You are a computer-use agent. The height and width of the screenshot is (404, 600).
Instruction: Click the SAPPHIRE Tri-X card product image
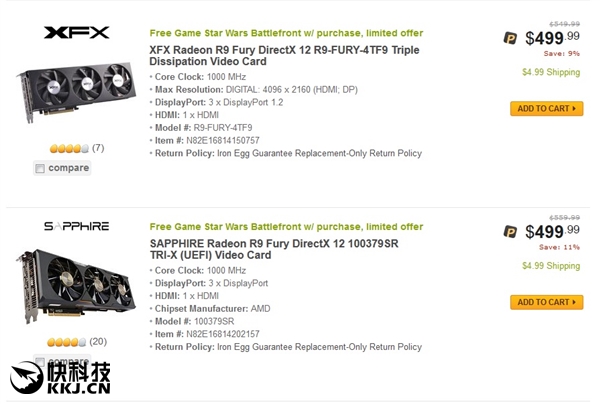tap(76, 283)
